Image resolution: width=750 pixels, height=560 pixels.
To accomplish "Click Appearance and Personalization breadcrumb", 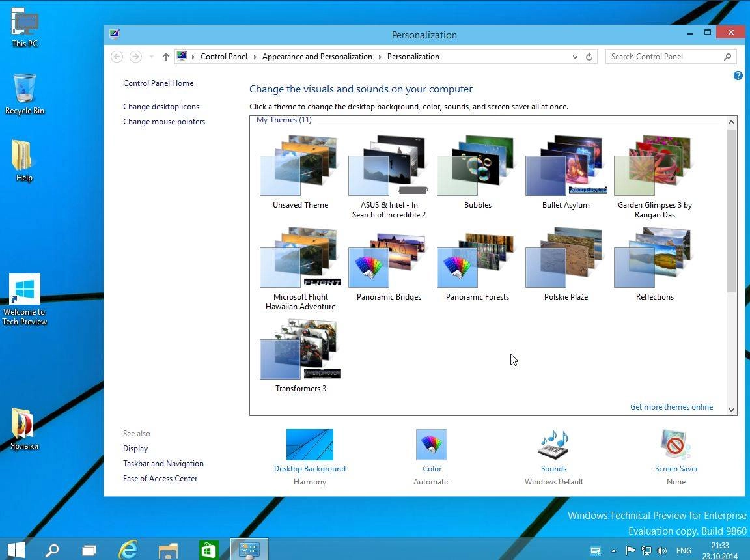I will [317, 57].
